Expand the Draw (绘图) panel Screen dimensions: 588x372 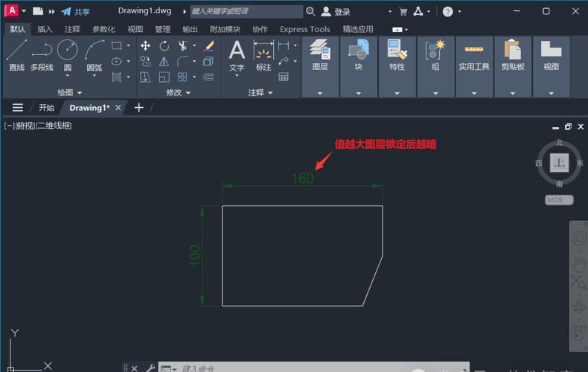pos(69,92)
